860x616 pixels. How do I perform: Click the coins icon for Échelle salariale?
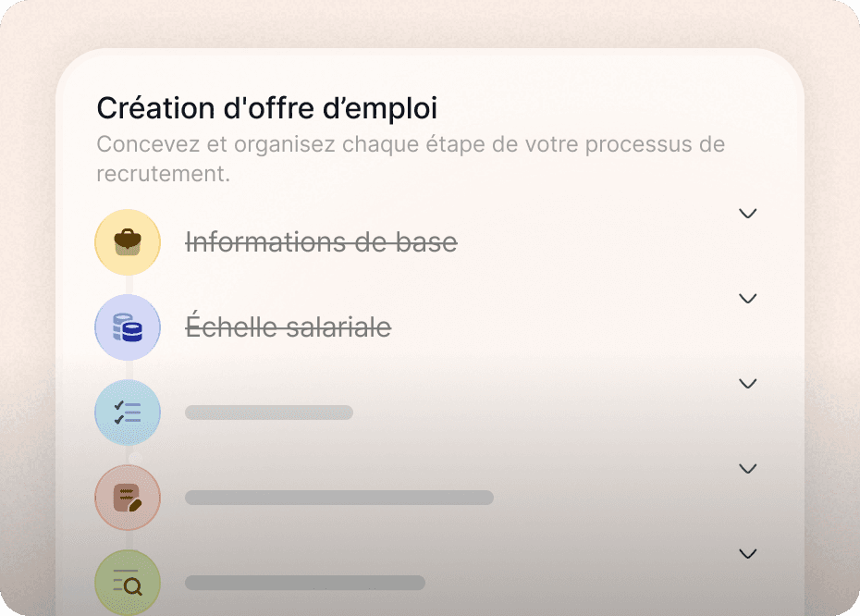[x=128, y=326]
